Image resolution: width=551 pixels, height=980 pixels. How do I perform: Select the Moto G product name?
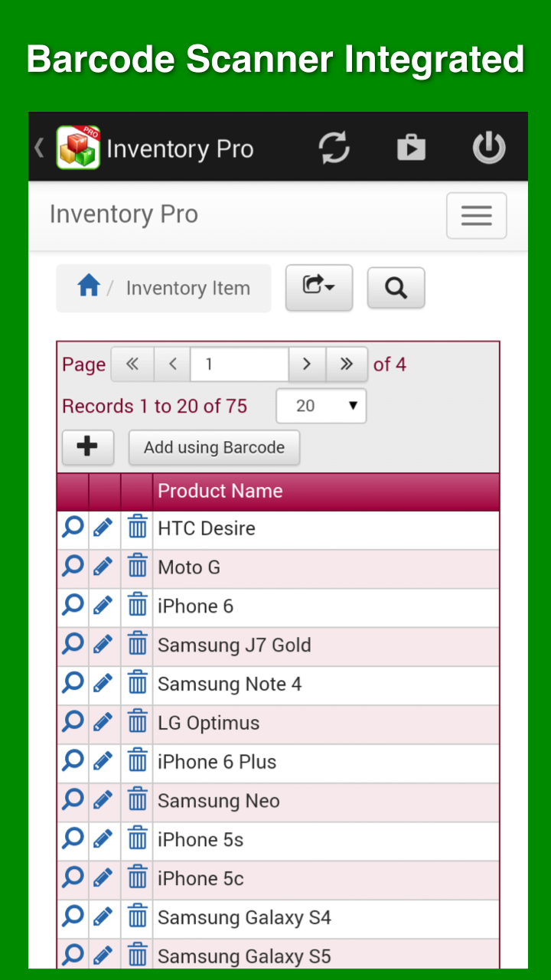(189, 567)
